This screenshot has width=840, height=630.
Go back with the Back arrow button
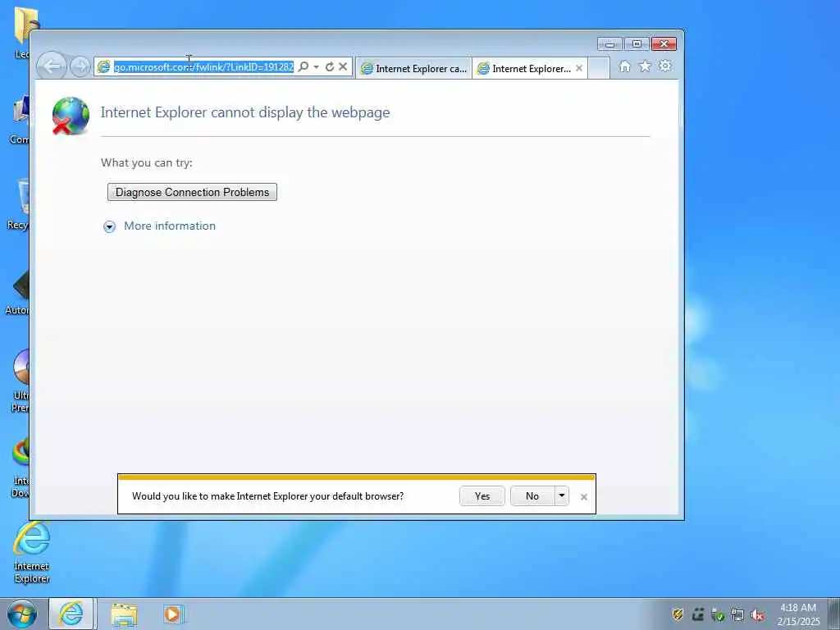pyautogui.click(x=52, y=66)
